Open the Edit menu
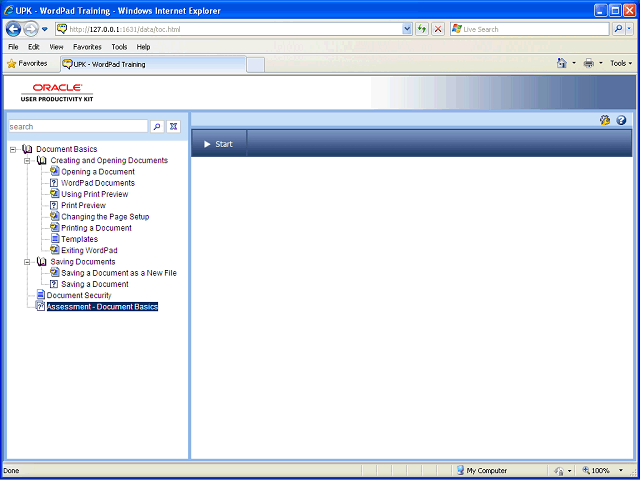 [x=33, y=47]
